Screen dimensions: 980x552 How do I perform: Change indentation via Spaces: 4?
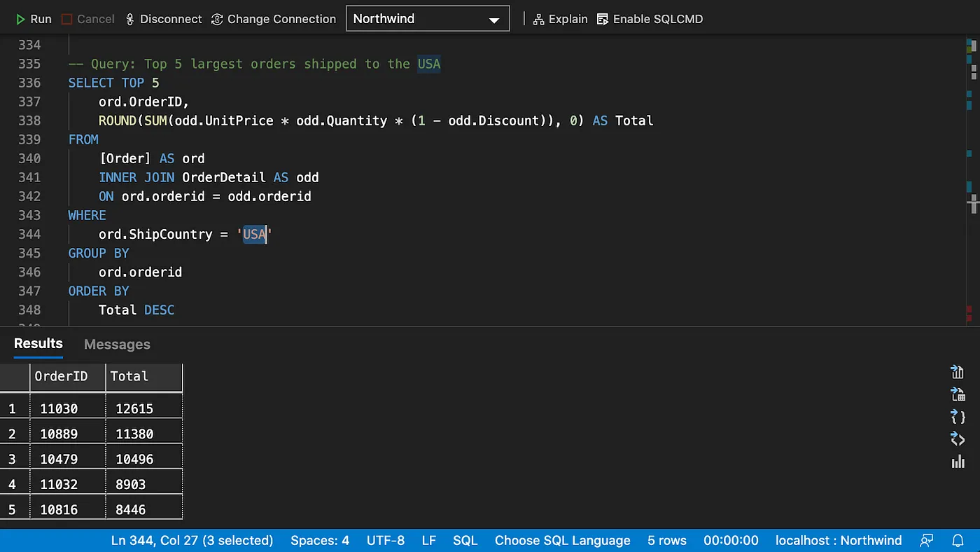[320, 540]
